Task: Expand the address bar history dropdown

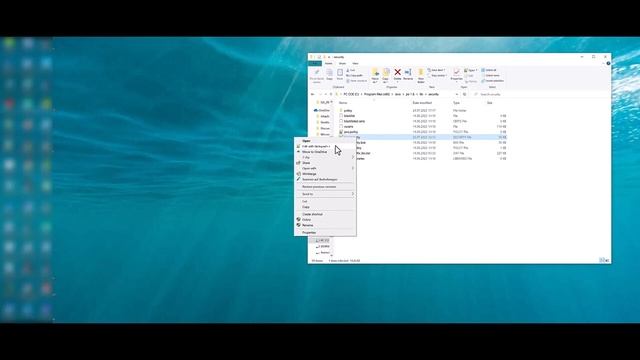Action: pos(457,94)
